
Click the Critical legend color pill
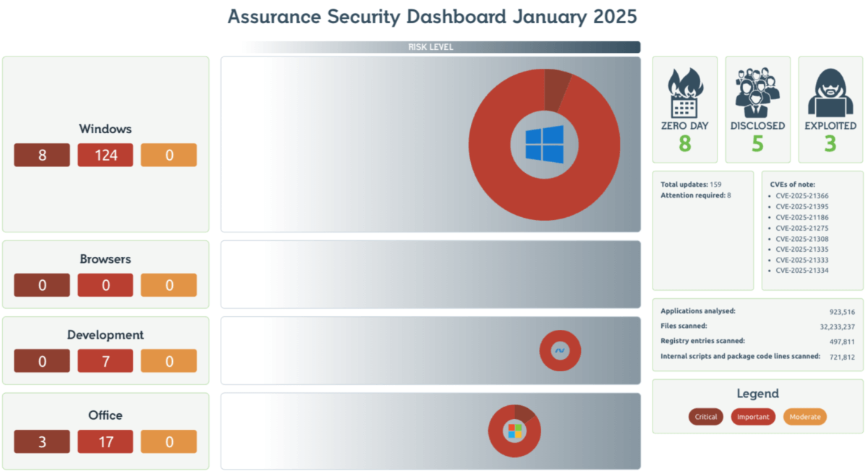(706, 417)
